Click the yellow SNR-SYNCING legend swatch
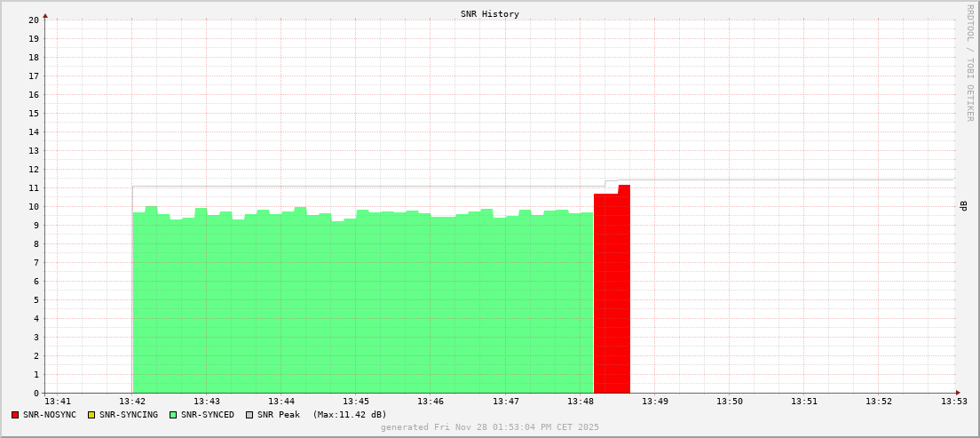 click(91, 415)
